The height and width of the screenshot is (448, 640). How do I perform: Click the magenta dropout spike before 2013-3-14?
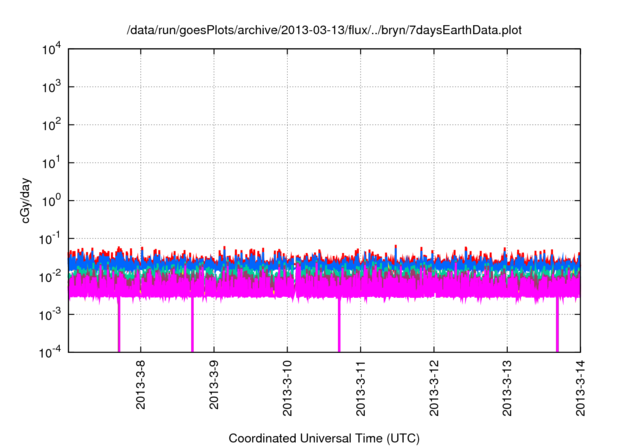click(x=557, y=324)
